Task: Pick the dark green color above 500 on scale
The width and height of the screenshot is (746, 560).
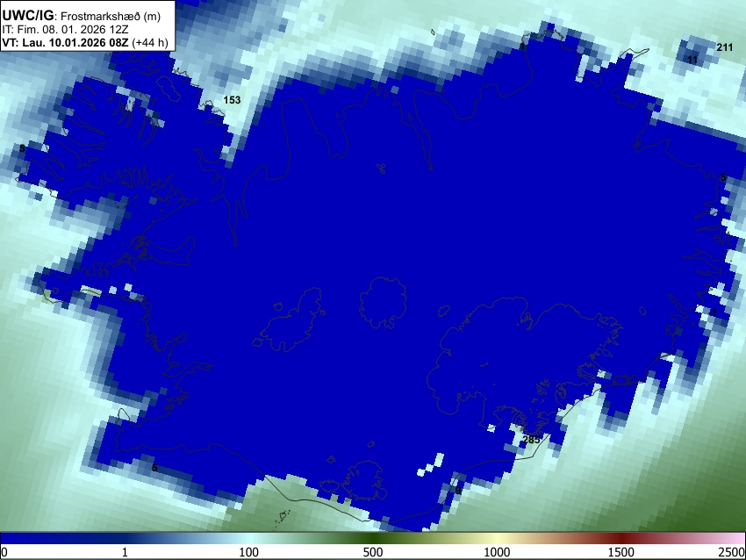Action: (x=372, y=539)
